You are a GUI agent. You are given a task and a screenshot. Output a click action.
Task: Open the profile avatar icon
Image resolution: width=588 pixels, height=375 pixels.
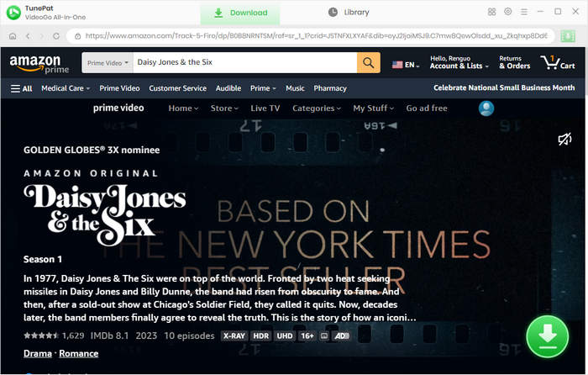(x=486, y=108)
